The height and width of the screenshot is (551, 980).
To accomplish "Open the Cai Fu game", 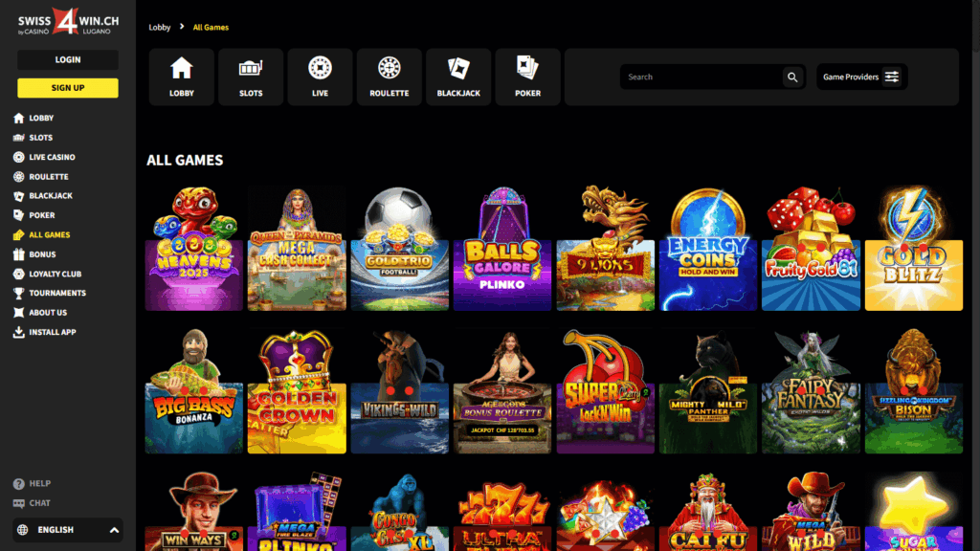I will tap(708, 512).
